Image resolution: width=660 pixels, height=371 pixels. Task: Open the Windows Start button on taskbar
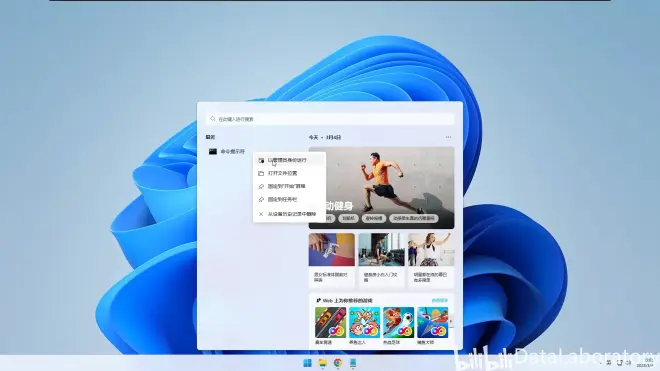click(307, 363)
